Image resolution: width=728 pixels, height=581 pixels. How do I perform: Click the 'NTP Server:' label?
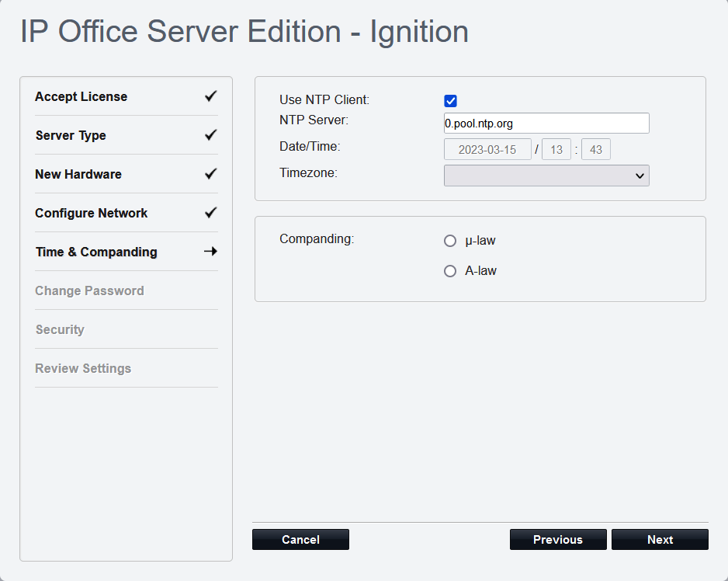coord(314,120)
